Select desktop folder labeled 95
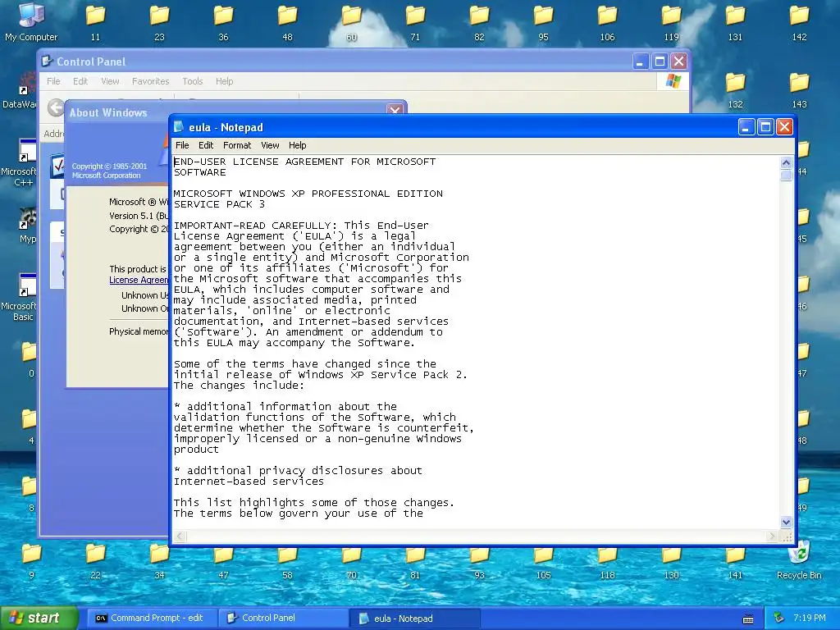The height and width of the screenshot is (630, 840). point(543,22)
